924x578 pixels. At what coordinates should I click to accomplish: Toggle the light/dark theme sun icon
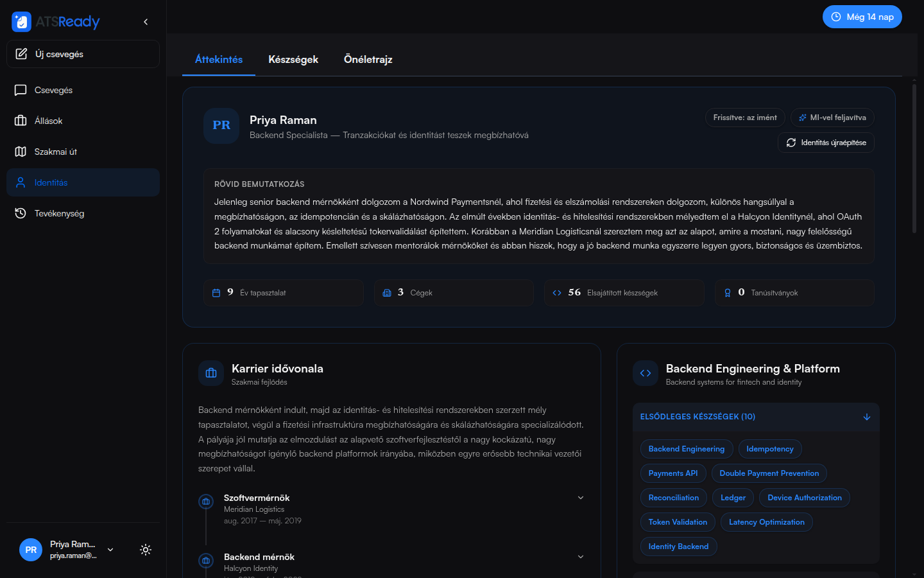point(146,550)
